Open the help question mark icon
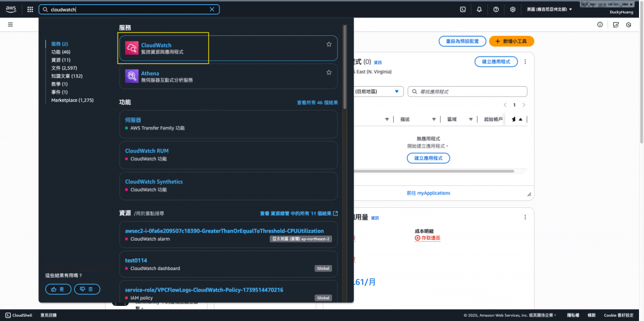 click(x=496, y=9)
